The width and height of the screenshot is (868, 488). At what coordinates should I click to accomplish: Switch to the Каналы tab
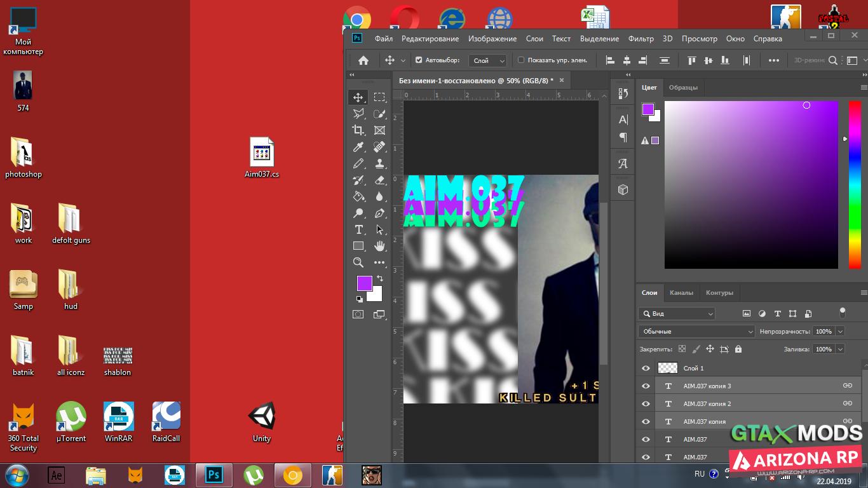coord(681,293)
